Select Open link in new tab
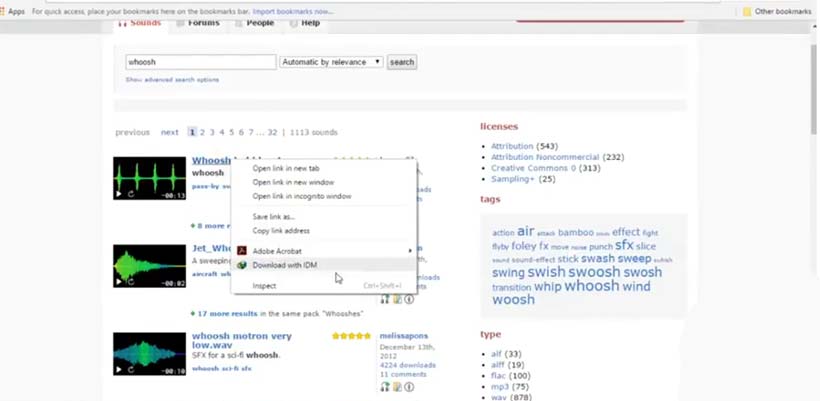 286,169
